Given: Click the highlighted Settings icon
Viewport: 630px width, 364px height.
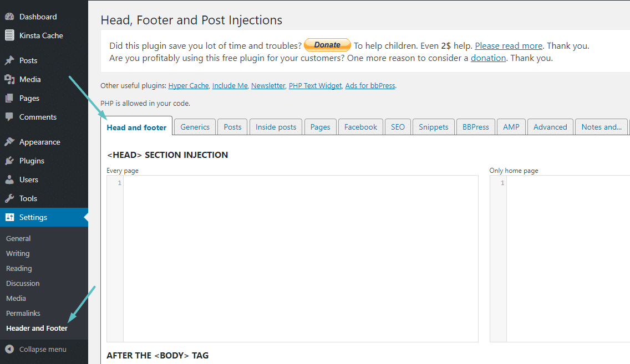Looking at the screenshot, I should pos(9,217).
